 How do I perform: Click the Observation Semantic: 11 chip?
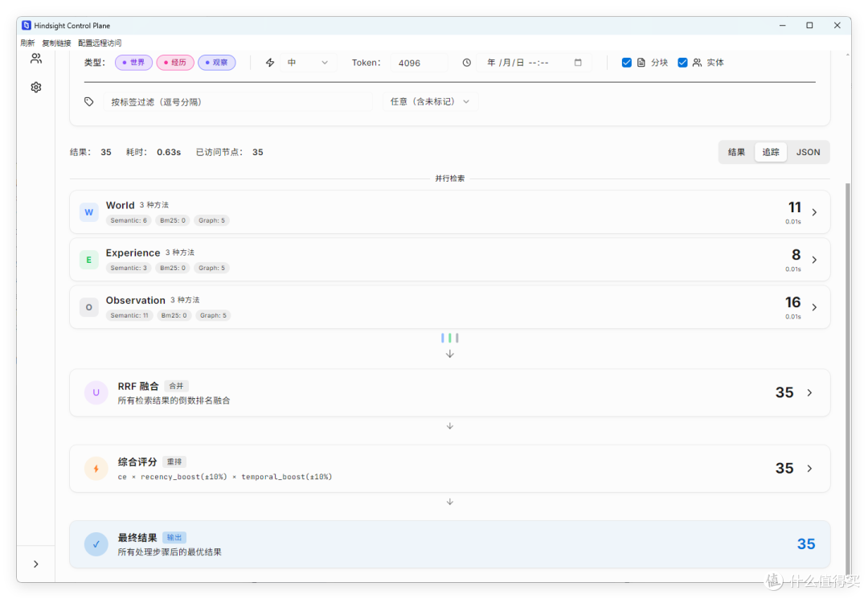[129, 315]
